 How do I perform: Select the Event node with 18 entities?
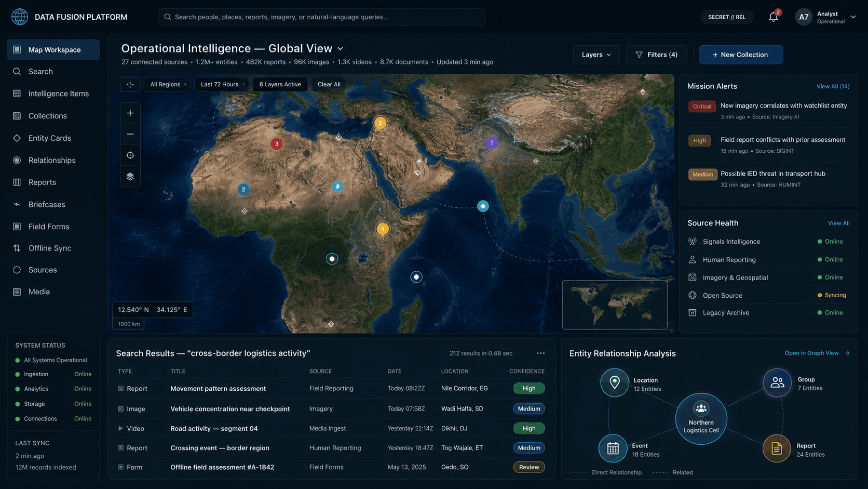tap(613, 448)
